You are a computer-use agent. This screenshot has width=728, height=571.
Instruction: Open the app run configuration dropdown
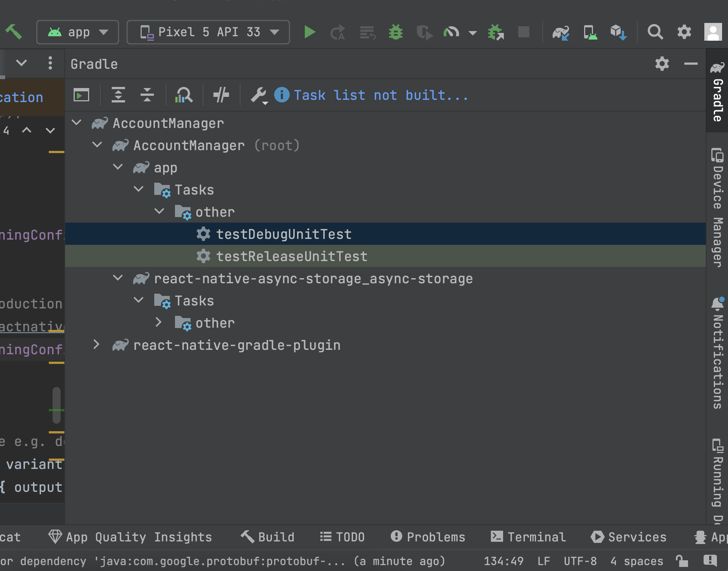[78, 32]
